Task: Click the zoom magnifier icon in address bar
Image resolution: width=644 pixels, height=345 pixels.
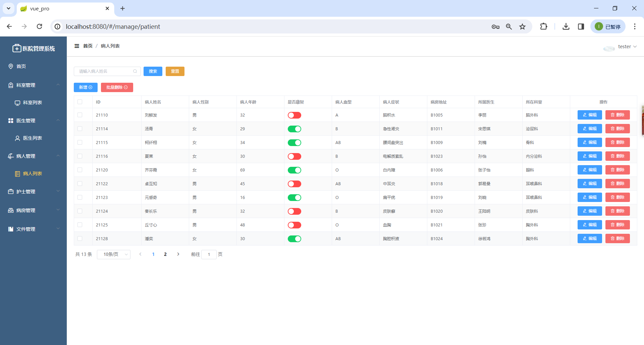Action: pyautogui.click(x=509, y=26)
